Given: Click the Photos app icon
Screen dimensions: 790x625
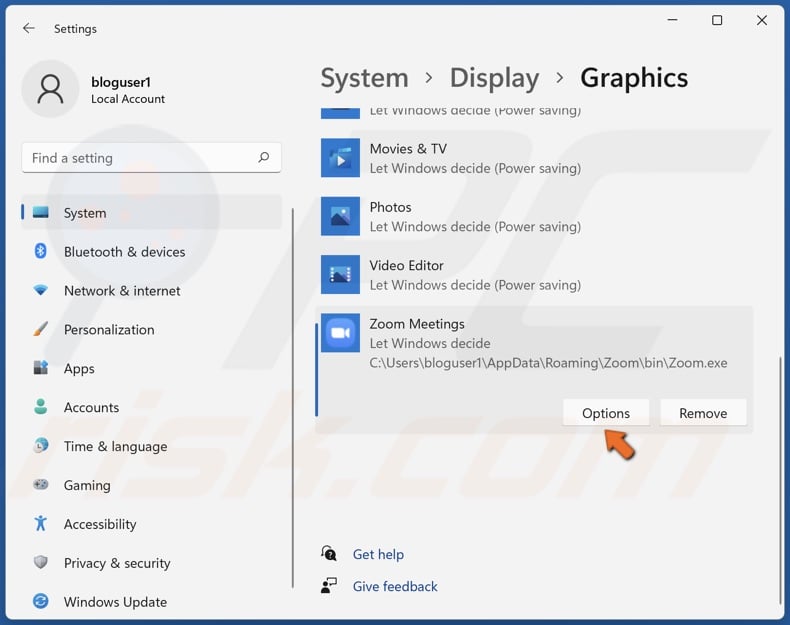Looking at the screenshot, I should [x=340, y=216].
